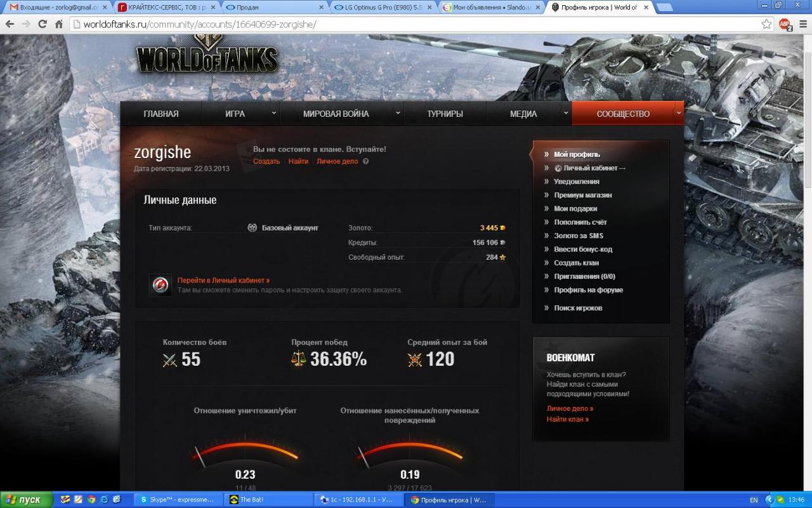Open Ввести бонус-код in sidebar
812x508 pixels.
[x=583, y=249]
